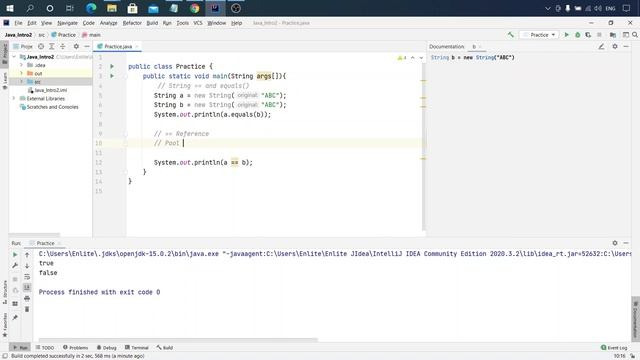Click the run gutter arrow beside class Practice
Viewport: 640px width, 360px height.
click(112, 66)
